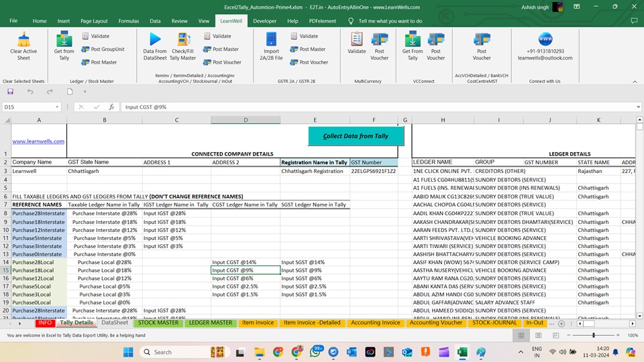
Task: Open the Developer ribbon tab
Action: tap(264, 21)
